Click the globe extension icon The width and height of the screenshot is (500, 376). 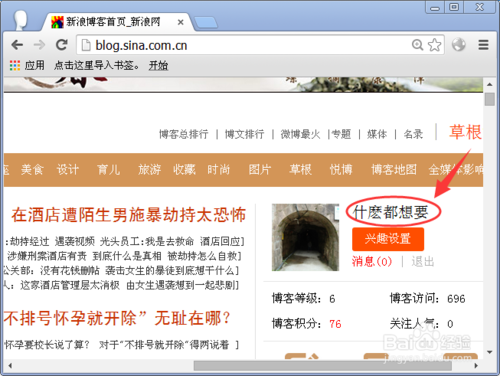459,44
